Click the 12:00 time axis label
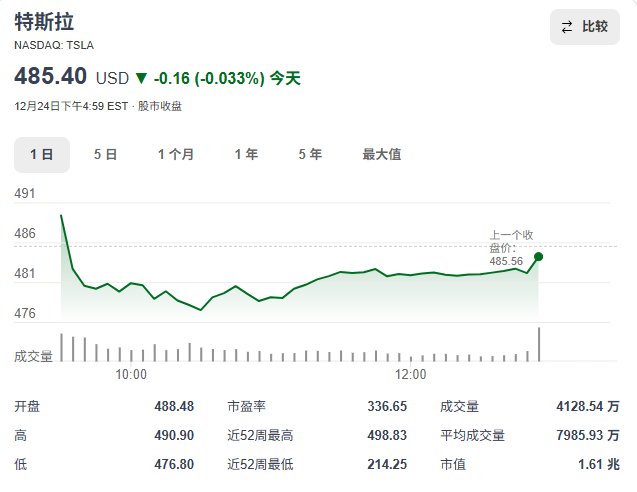Viewport: 637px width, 492px height. (410, 374)
